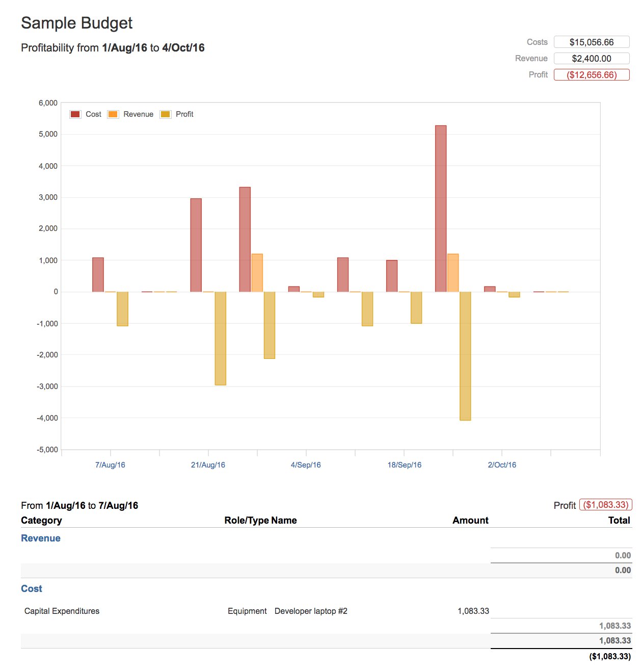Open the Revenue category heading

(41, 538)
